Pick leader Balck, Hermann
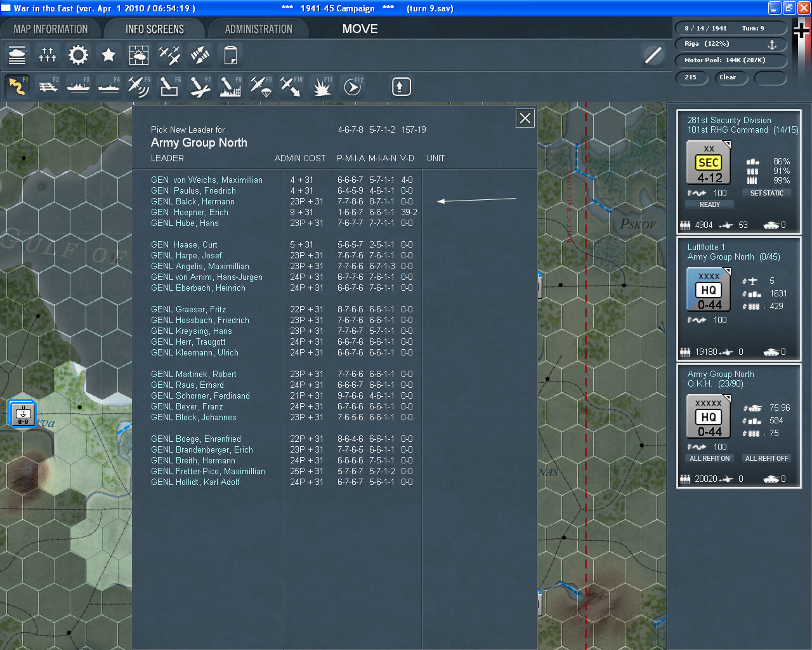The image size is (812, 650). click(193, 202)
